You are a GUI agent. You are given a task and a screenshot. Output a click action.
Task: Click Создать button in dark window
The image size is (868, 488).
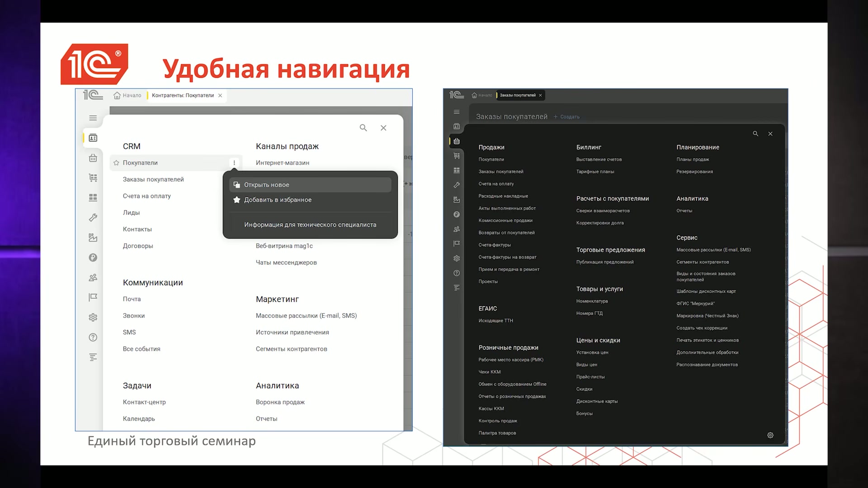point(566,117)
